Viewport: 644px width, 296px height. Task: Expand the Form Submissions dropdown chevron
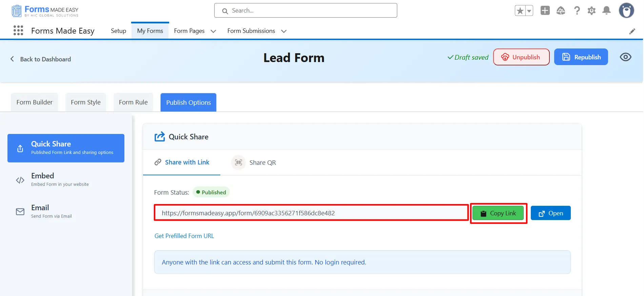point(284,31)
